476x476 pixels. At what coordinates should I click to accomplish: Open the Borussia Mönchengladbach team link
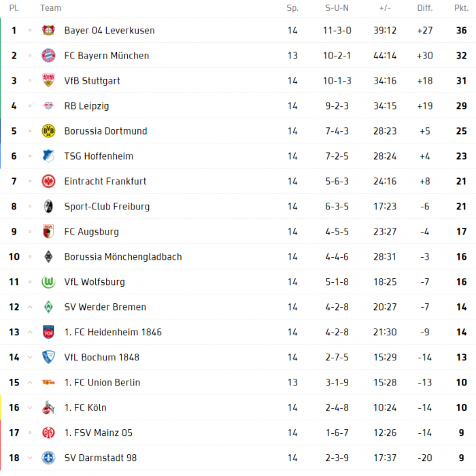pyautogui.click(x=123, y=257)
